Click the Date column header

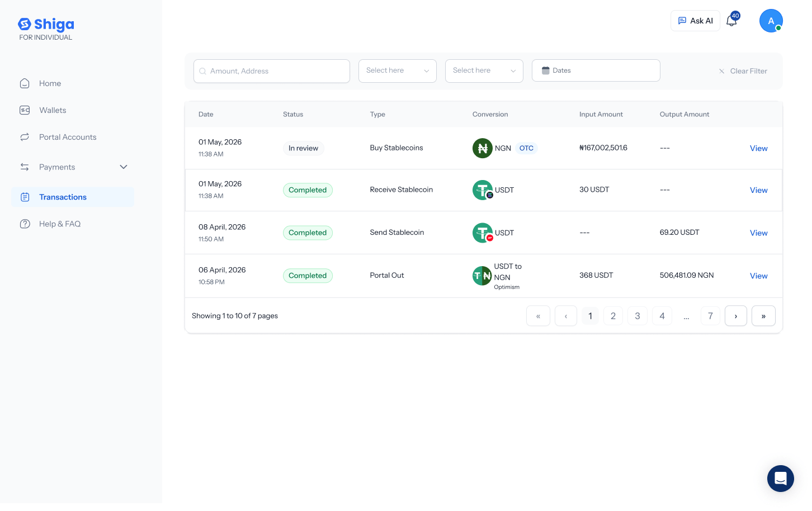[206, 114]
